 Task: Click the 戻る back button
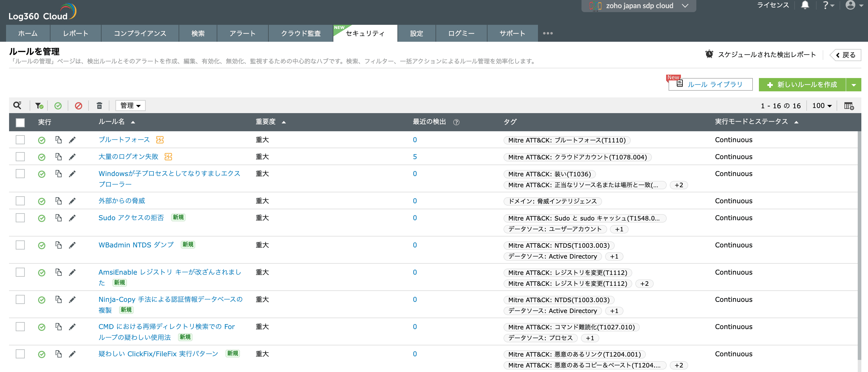pyautogui.click(x=845, y=55)
